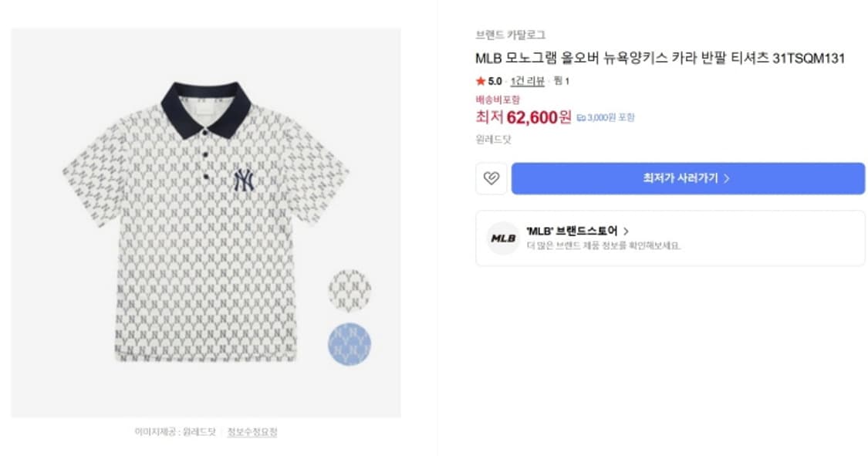The image size is (868, 456).
Task: Click the round MLB brand logo
Action: click(x=502, y=238)
